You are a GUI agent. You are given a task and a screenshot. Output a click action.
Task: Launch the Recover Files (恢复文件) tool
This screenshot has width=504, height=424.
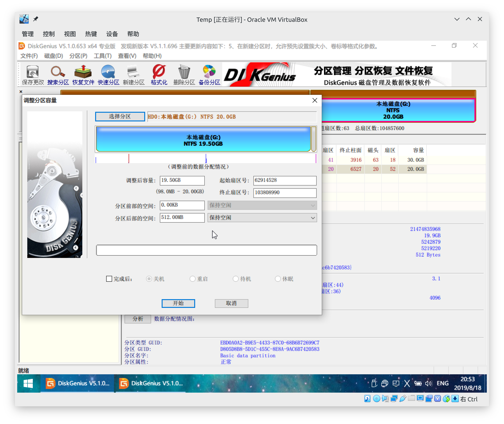(83, 75)
